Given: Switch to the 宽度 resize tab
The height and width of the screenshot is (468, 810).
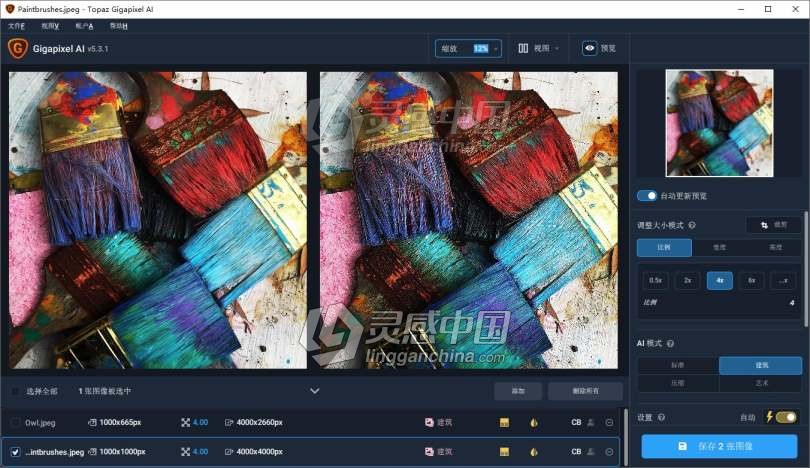Looking at the screenshot, I should [720, 247].
